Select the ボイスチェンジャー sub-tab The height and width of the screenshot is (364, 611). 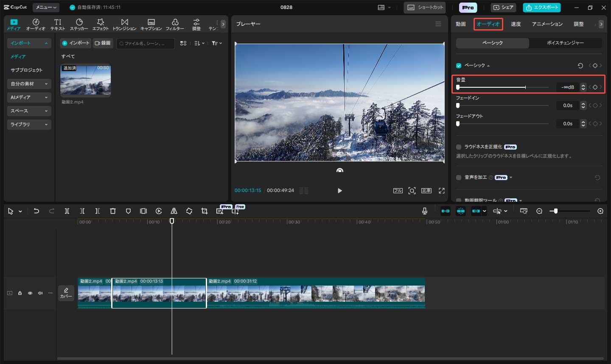coord(565,43)
